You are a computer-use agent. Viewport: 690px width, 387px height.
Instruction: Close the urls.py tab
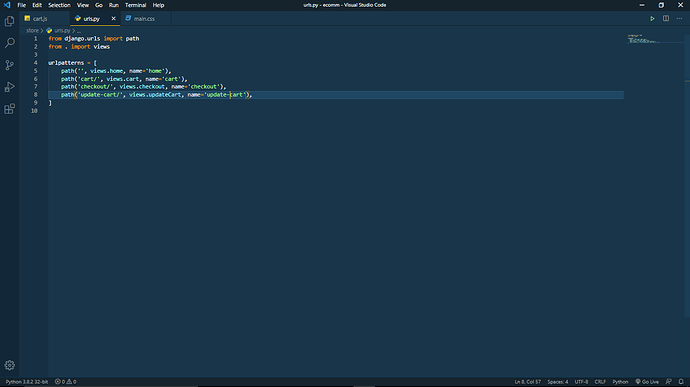(113, 18)
